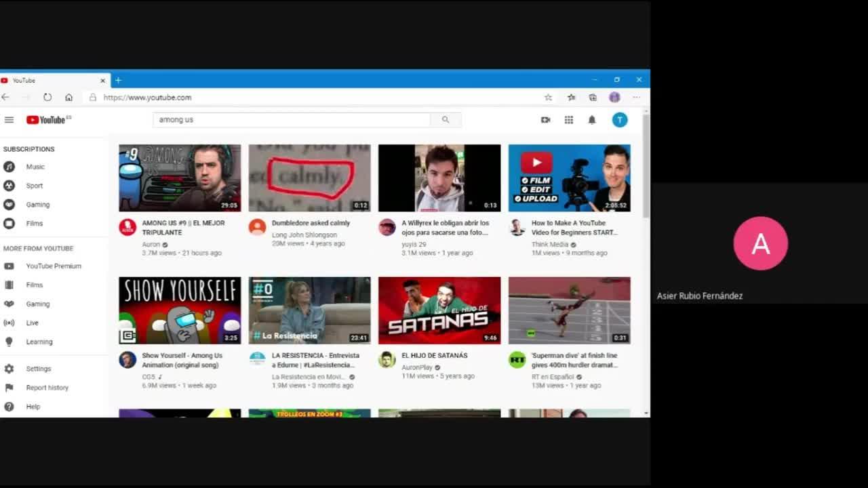The width and height of the screenshot is (868, 488).
Task: Visit the Long John Shlongson channel link
Action: (304, 235)
